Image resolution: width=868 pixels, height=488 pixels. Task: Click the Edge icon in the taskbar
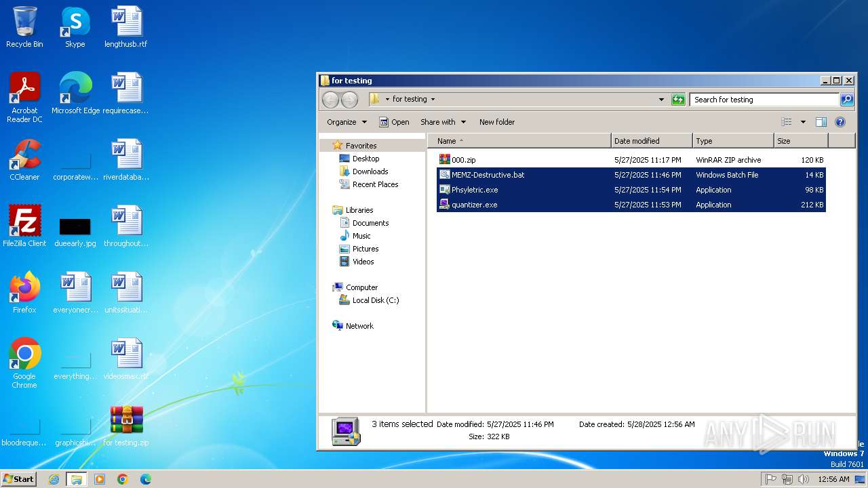pos(145,479)
